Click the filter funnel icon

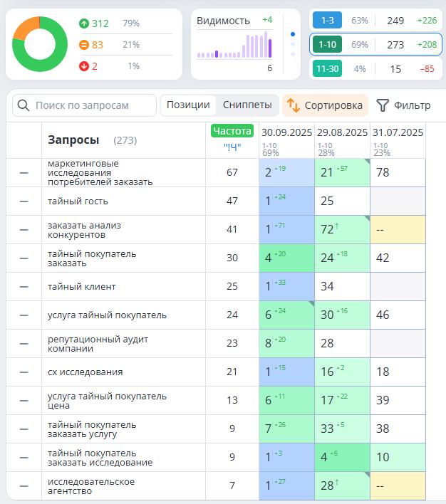pos(383,105)
